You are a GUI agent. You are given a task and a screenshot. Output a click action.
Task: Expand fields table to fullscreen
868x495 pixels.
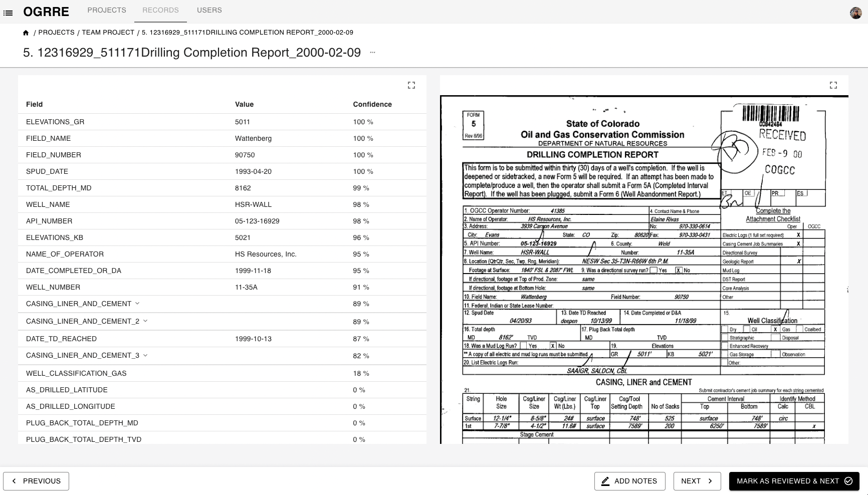point(411,85)
